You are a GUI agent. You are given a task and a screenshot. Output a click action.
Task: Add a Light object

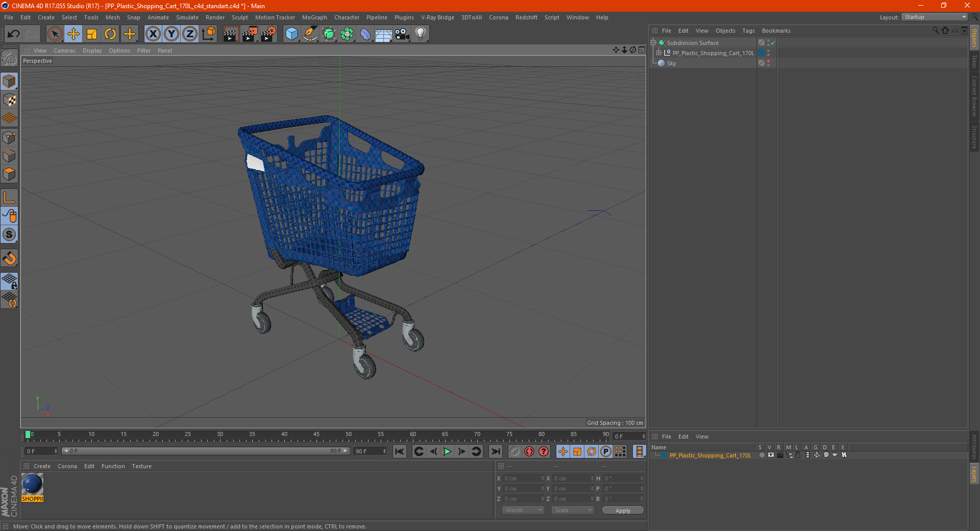click(x=420, y=34)
